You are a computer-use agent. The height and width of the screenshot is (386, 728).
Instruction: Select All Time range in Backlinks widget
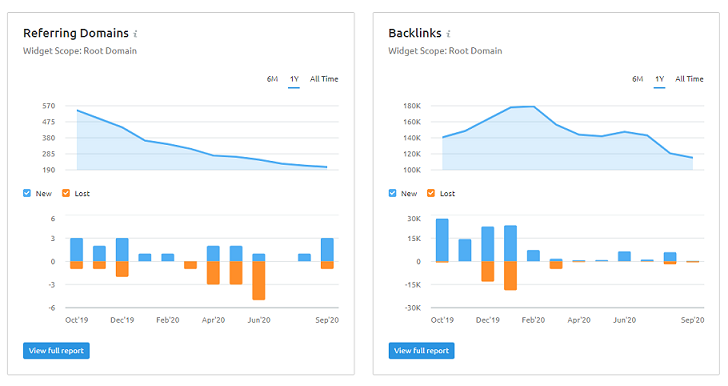pyautogui.click(x=689, y=79)
